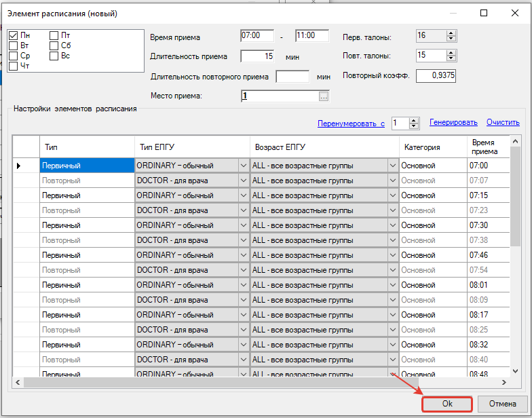
Task: Open Возраст ЕПГУ dropdown in 07:00 row
Action: point(392,166)
